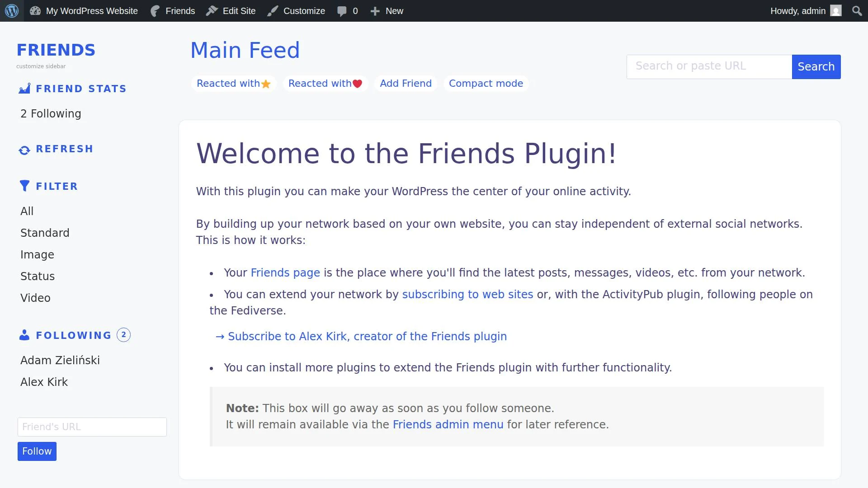Open subscribing to web sites link

(x=467, y=295)
